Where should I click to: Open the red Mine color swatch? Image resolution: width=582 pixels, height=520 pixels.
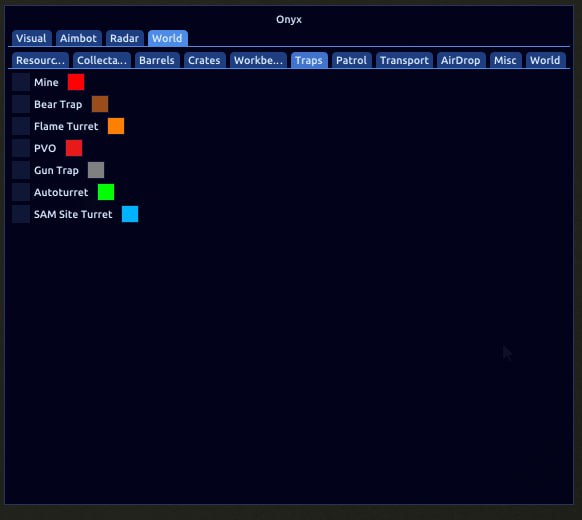(76, 82)
